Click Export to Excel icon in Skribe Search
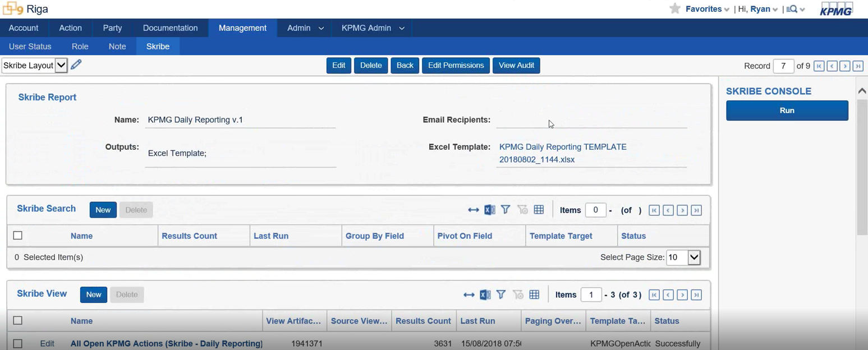868x350 pixels. pyautogui.click(x=489, y=210)
